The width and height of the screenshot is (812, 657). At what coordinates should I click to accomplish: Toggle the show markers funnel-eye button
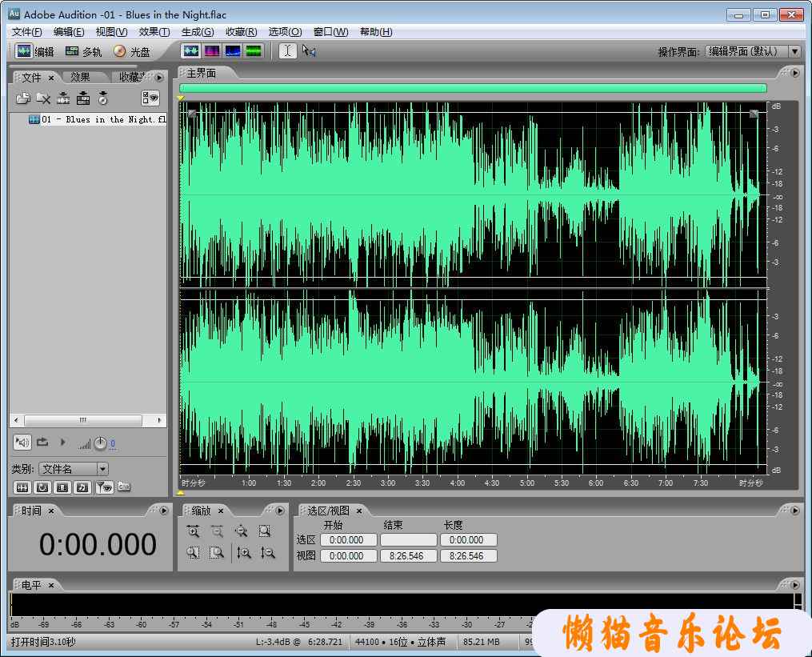tap(104, 487)
